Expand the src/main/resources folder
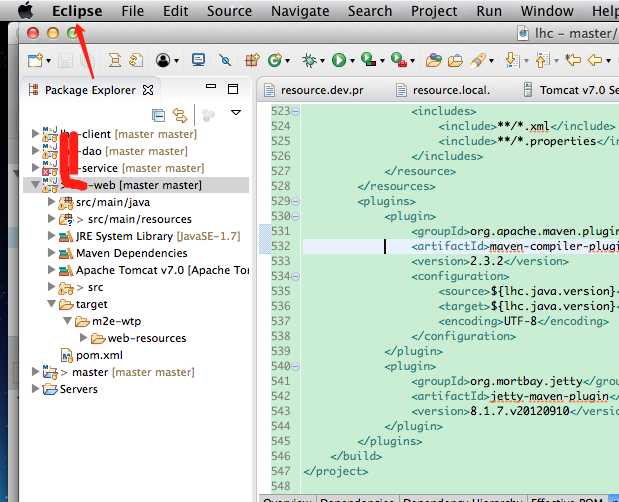The height and width of the screenshot is (502, 619). click(51, 219)
